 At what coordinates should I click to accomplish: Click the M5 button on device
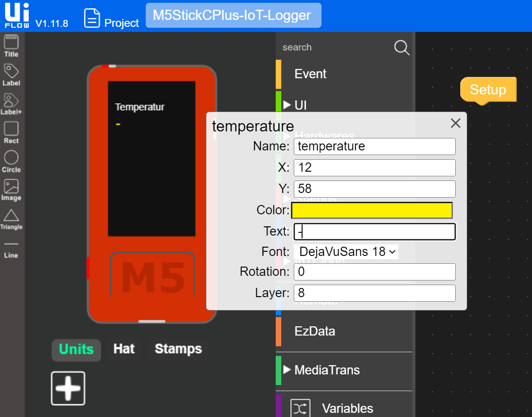point(152,275)
